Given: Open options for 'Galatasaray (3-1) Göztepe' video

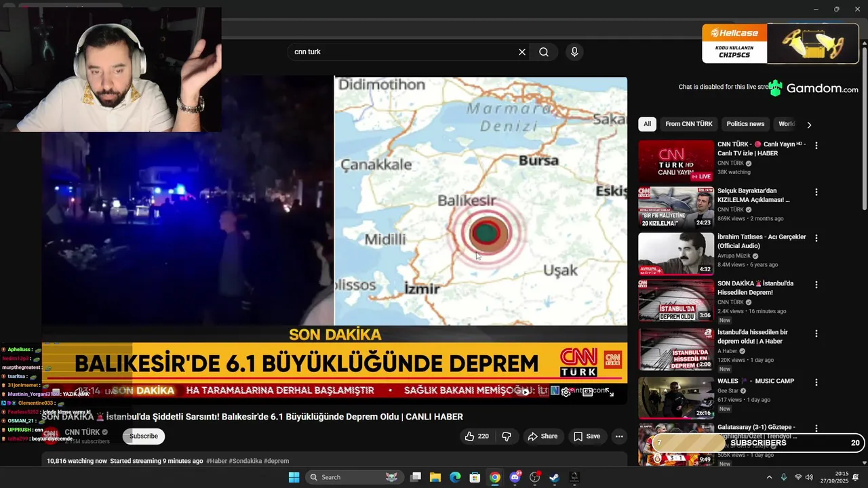Looking at the screenshot, I should (x=816, y=428).
